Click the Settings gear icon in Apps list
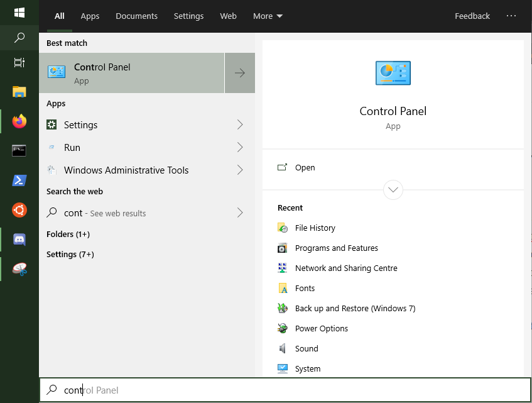 pyautogui.click(x=52, y=124)
